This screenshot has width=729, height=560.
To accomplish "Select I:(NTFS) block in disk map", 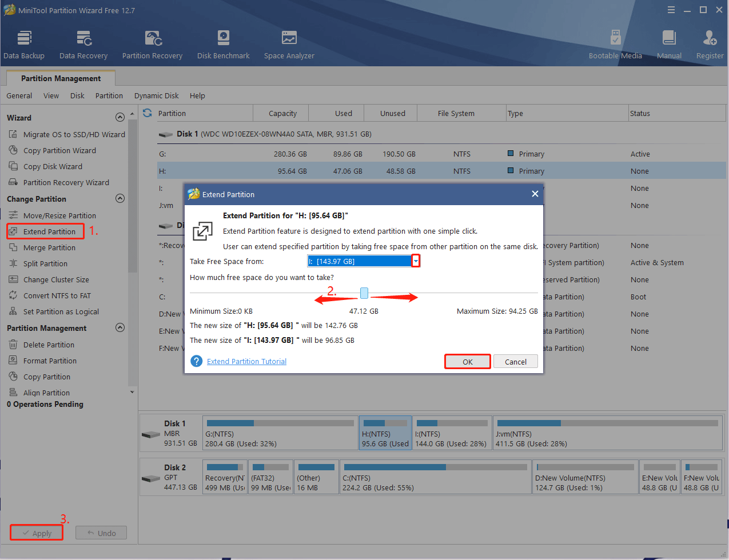I will [452, 433].
